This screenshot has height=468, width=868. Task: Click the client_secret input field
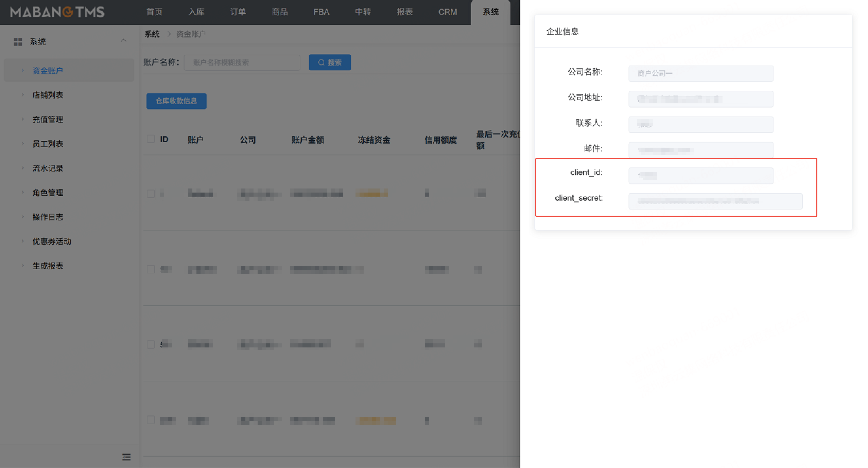pyautogui.click(x=715, y=201)
